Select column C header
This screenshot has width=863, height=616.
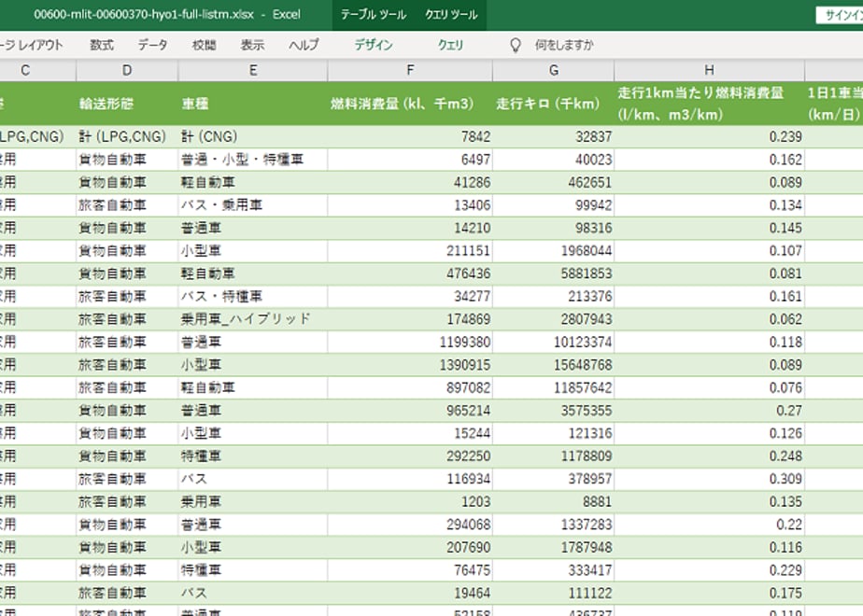[38, 70]
